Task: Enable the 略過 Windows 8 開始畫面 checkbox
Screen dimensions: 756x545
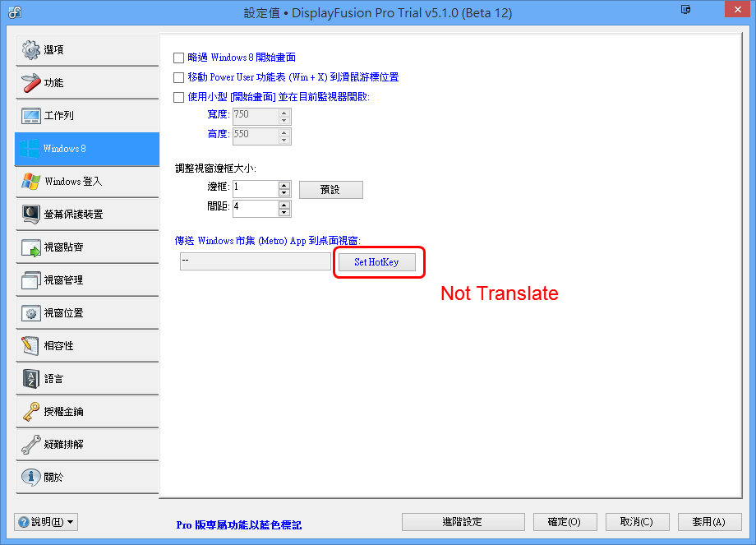Action: tap(179, 58)
